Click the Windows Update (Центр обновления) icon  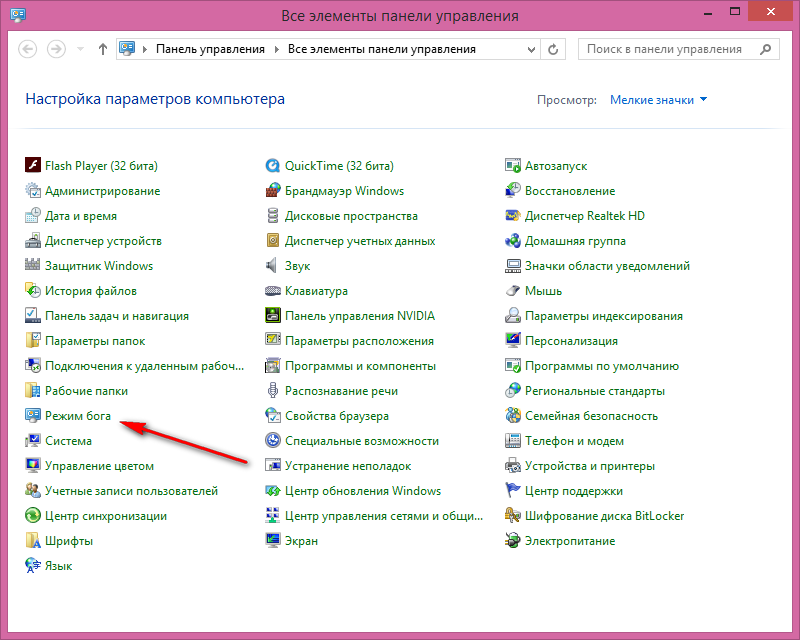pos(273,490)
